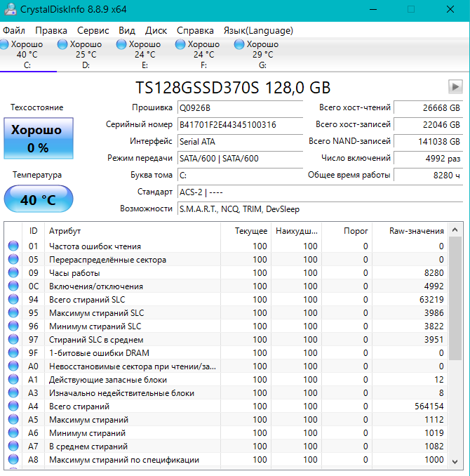
Task: Click the scrollbar up arrow in attributes list
Action: click(455, 230)
